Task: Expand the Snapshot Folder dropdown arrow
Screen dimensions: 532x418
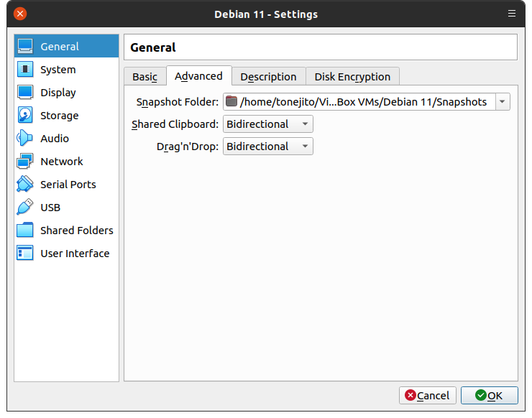Action: point(502,102)
